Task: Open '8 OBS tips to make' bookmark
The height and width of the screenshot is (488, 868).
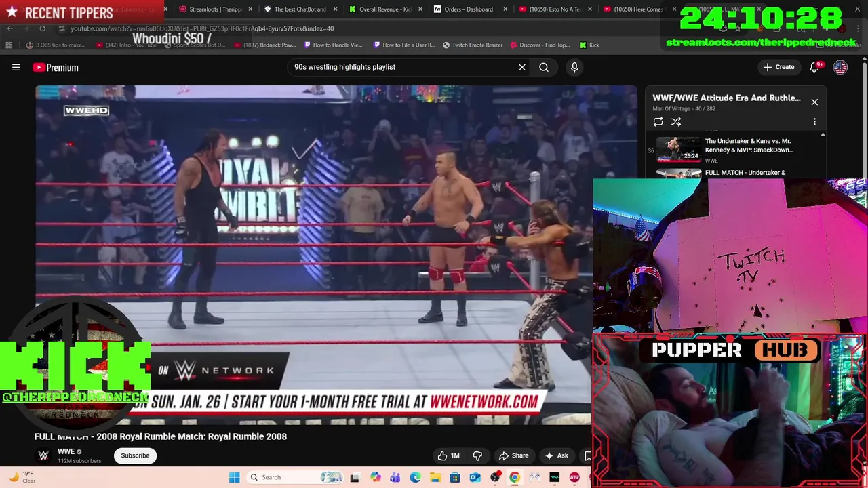Action: point(56,45)
